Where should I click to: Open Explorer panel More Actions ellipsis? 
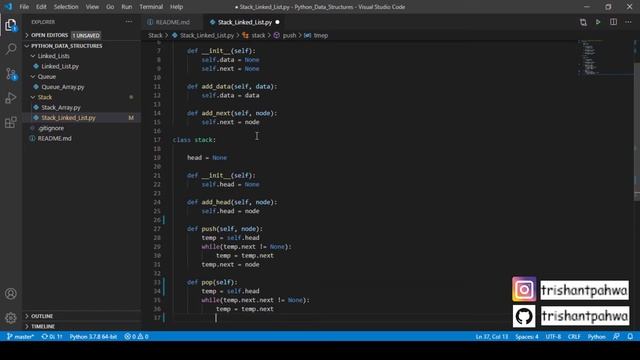click(129, 22)
